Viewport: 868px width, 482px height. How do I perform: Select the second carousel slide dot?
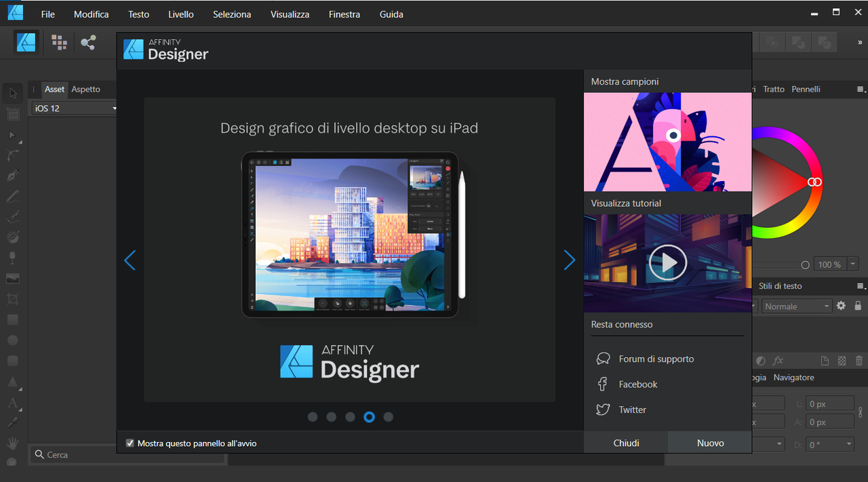coord(332,417)
